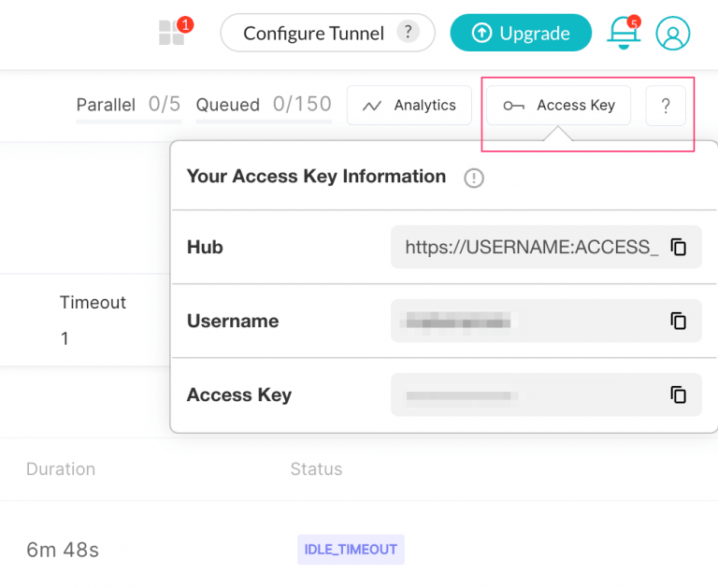
Task: Toggle the Access Key popup
Action: (558, 106)
